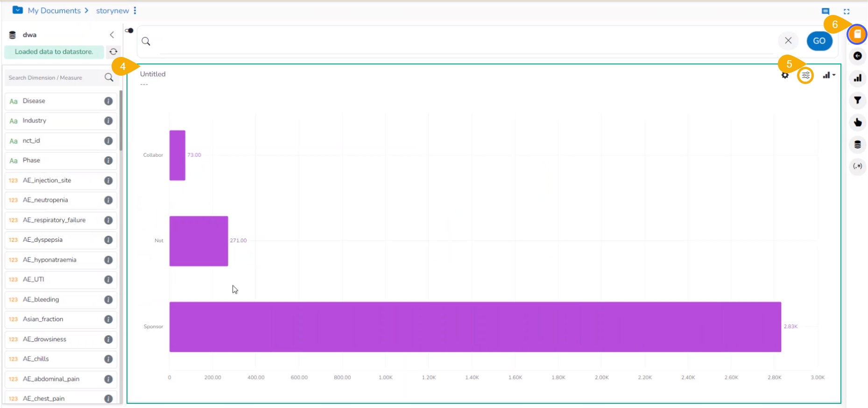Click the storynew breadcrumb item

tap(113, 10)
